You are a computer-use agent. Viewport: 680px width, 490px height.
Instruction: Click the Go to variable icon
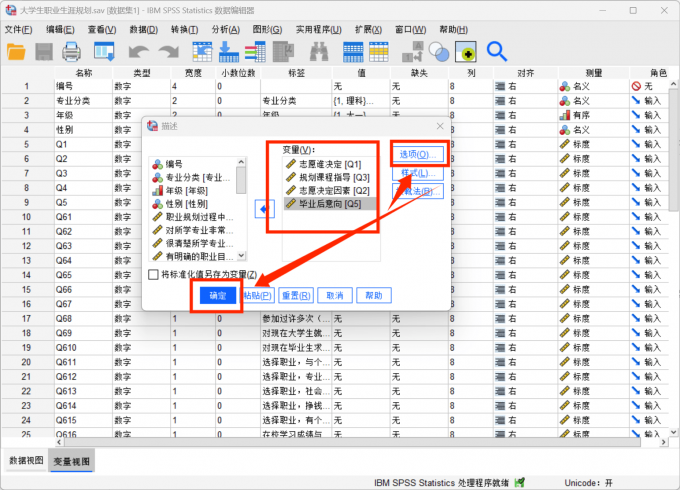[229, 52]
